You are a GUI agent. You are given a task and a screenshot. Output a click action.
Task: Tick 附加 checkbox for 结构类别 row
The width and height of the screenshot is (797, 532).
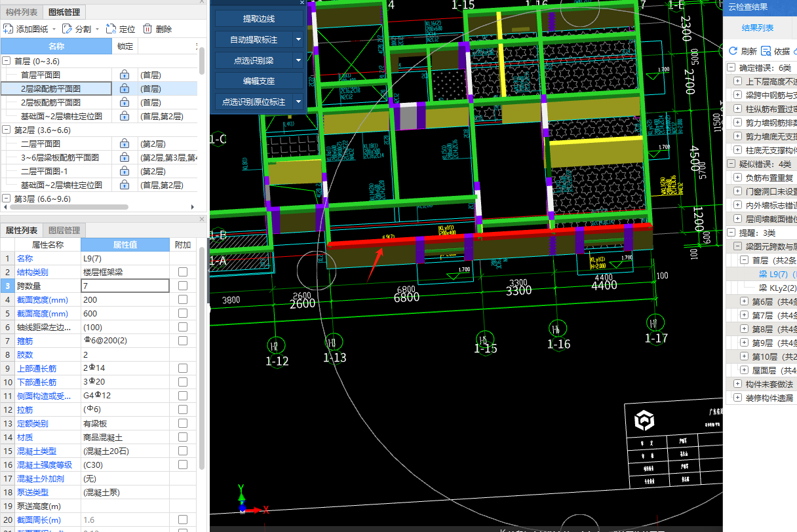click(x=183, y=272)
